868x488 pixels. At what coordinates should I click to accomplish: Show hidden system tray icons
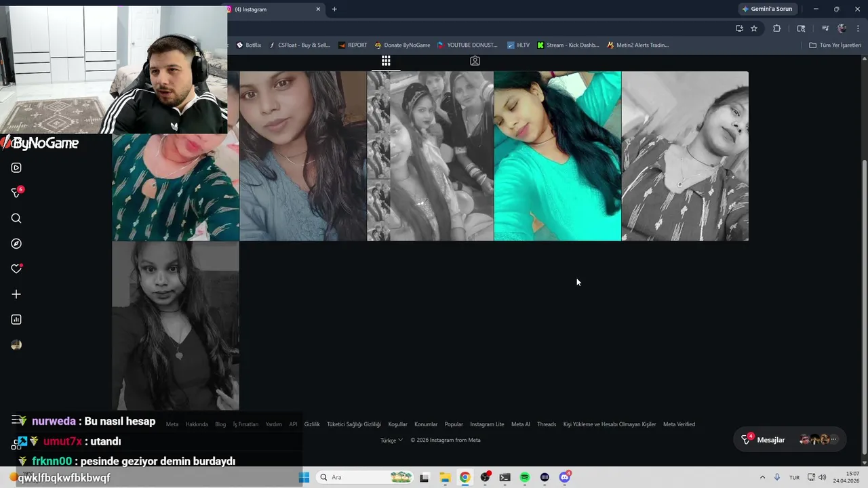pyautogui.click(x=762, y=477)
